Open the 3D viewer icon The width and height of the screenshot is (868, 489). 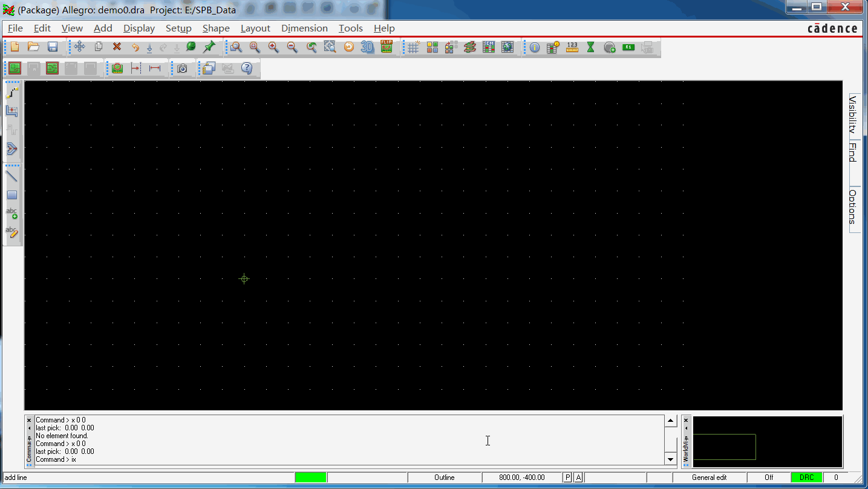pyautogui.click(x=367, y=47)
